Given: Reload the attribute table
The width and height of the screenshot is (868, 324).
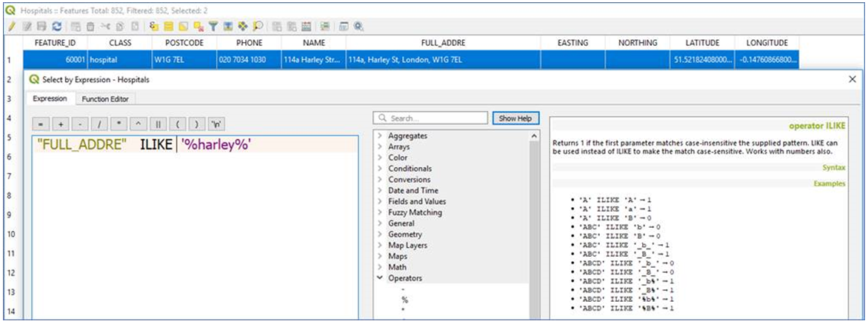Looking at the screenshot, I should [57, 26].
